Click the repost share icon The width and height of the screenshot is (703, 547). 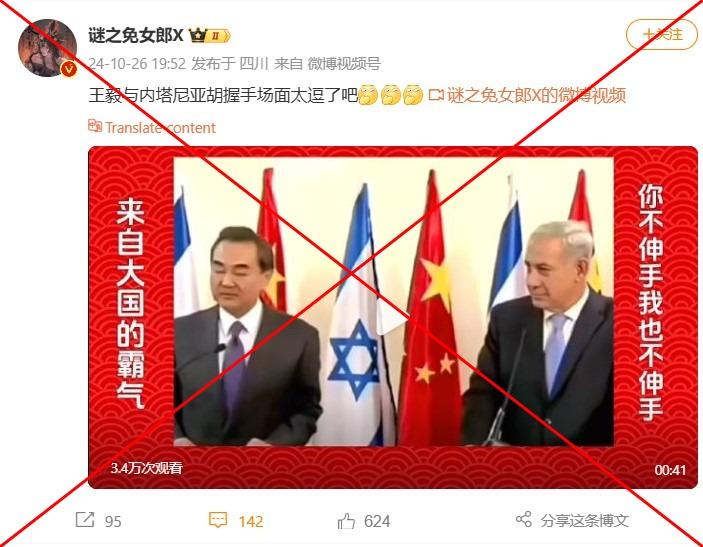tap(85, 520)
